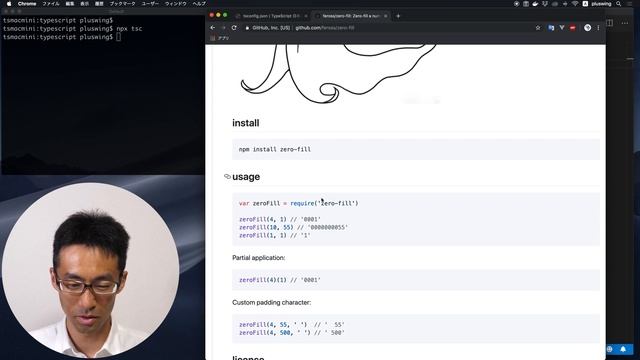
Task: Click the 'zeroFill(4)(1)' code line
Action: (280, 280)
